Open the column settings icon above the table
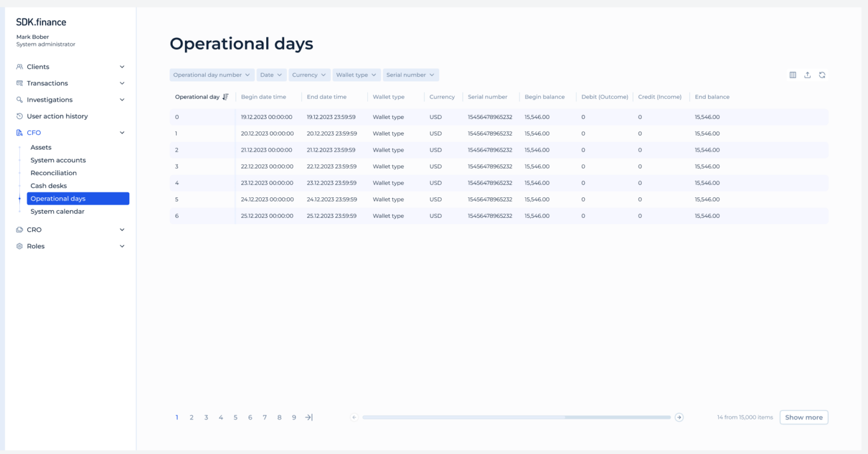868x454 pixels. tap(793, 75)
